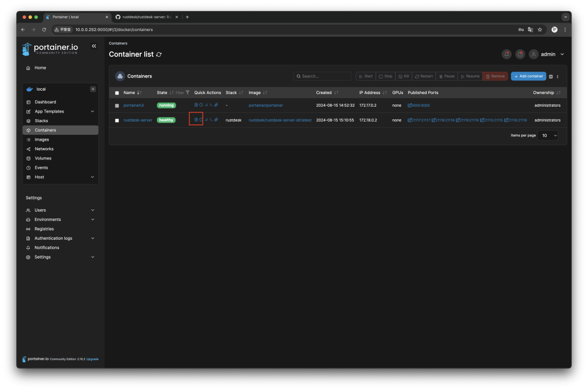588x390 pixels.
Task: Open container stats for portainerUI
Action: point(207,105)
